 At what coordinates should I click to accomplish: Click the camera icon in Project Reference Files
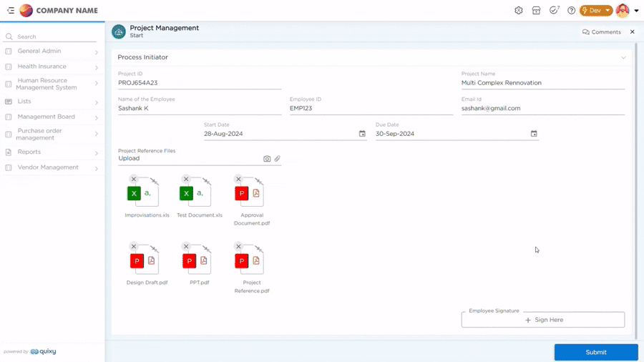(267, 159)
